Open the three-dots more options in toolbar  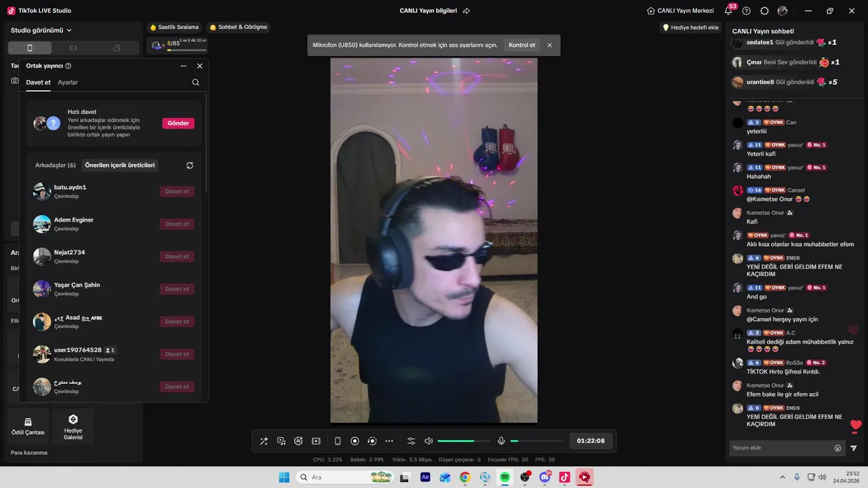(x=389, y=441)
